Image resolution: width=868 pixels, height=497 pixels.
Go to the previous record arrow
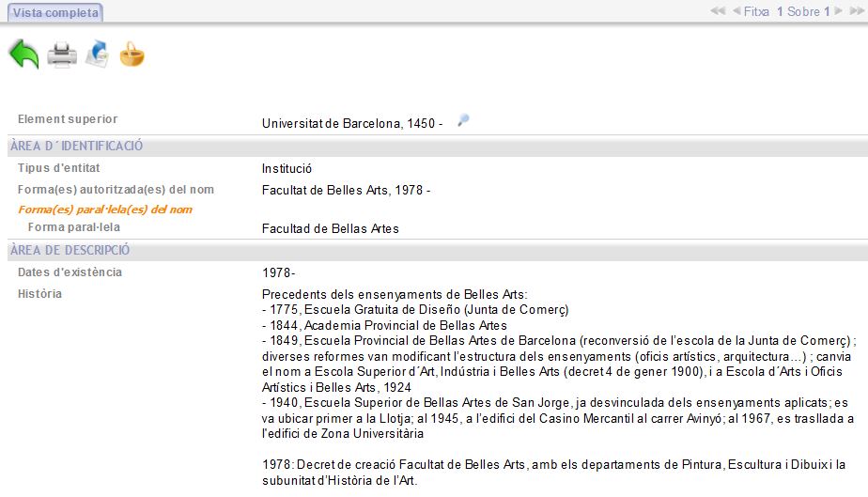[x=736, y=11]
